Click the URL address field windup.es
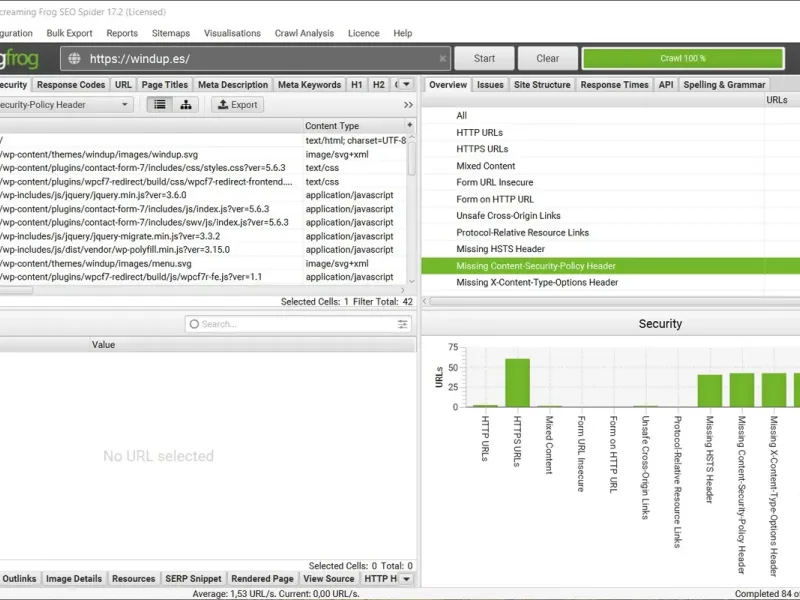Screen dimensions: 800x600 point(256,58)
